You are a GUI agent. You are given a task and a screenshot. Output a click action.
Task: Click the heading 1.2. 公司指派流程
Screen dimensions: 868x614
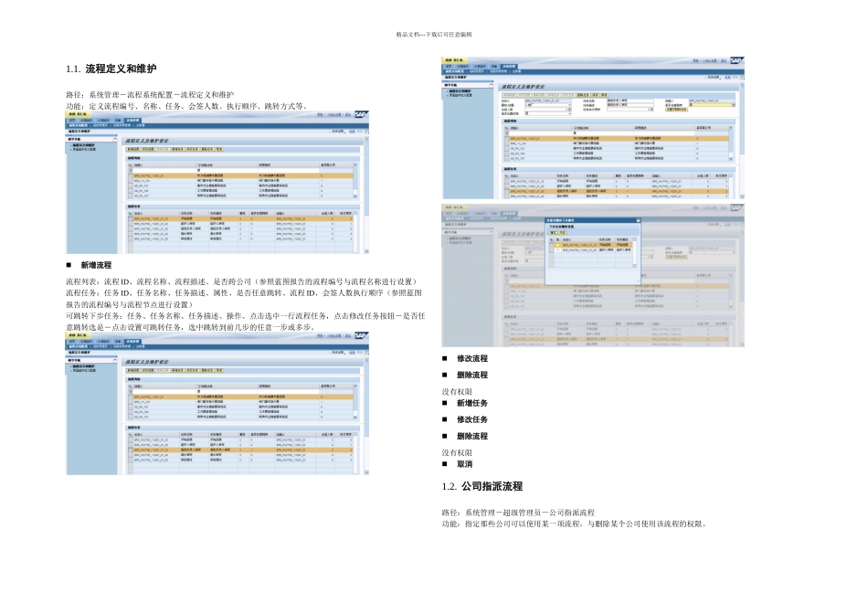pyautogui.click(x=482, y=487)
